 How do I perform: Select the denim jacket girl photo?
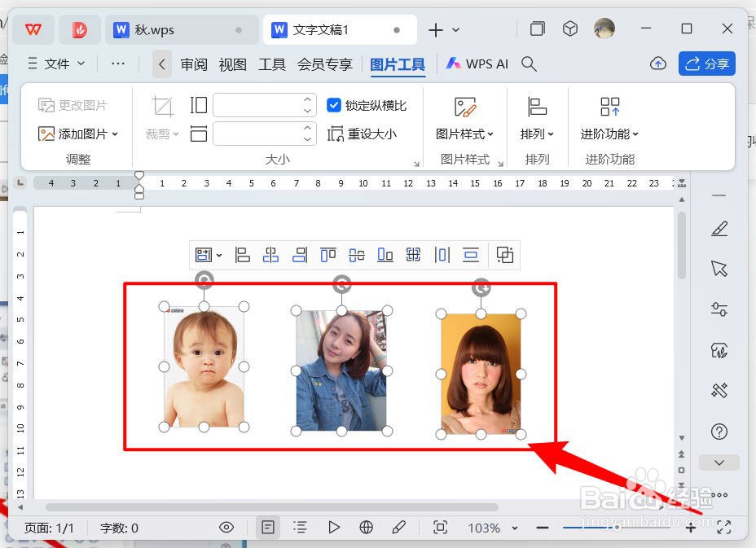(x=341, y=370)
